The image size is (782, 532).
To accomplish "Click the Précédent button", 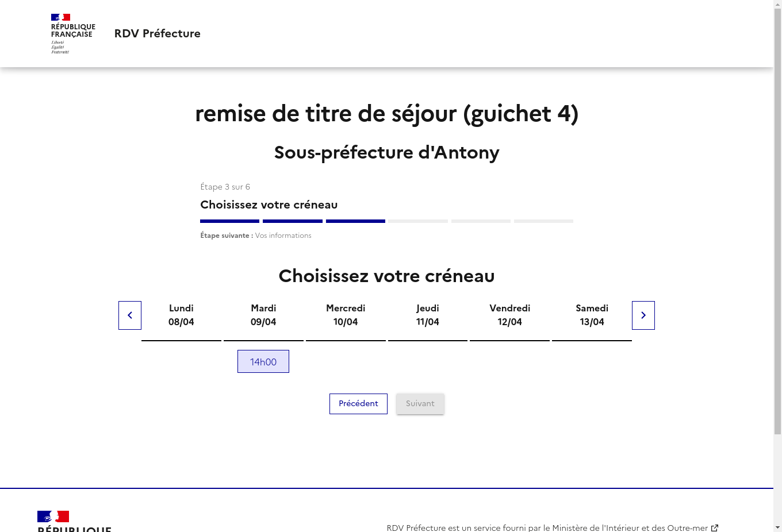I will (x=358, y=404).
